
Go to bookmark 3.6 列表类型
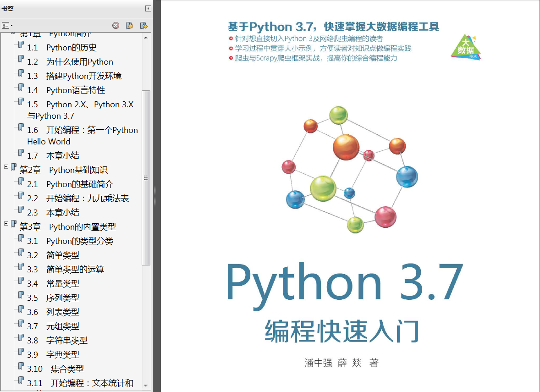click(53, 312)
